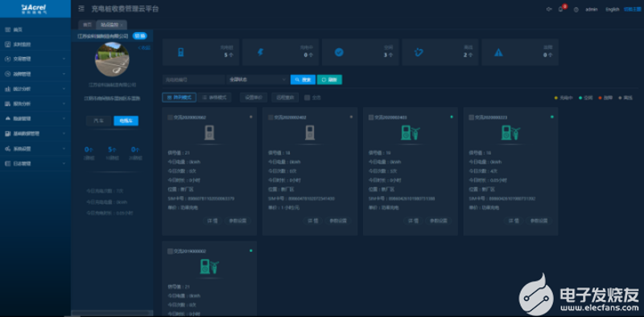Tick the select-all (全选) checkbox

coord(308,97)
